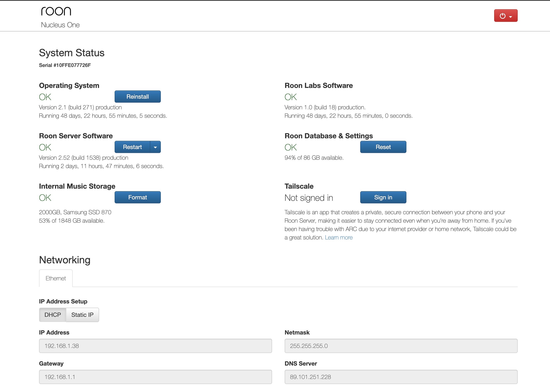Click 'Version 2.1 (build 271) production' text
Screen dimensions: 550x392
click(x=80, y=107)
